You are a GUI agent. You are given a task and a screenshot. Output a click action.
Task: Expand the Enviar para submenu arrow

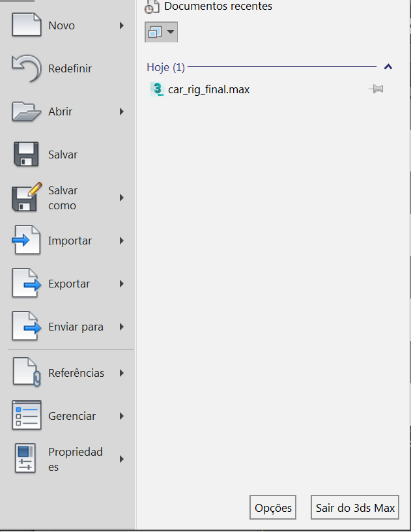122,327
